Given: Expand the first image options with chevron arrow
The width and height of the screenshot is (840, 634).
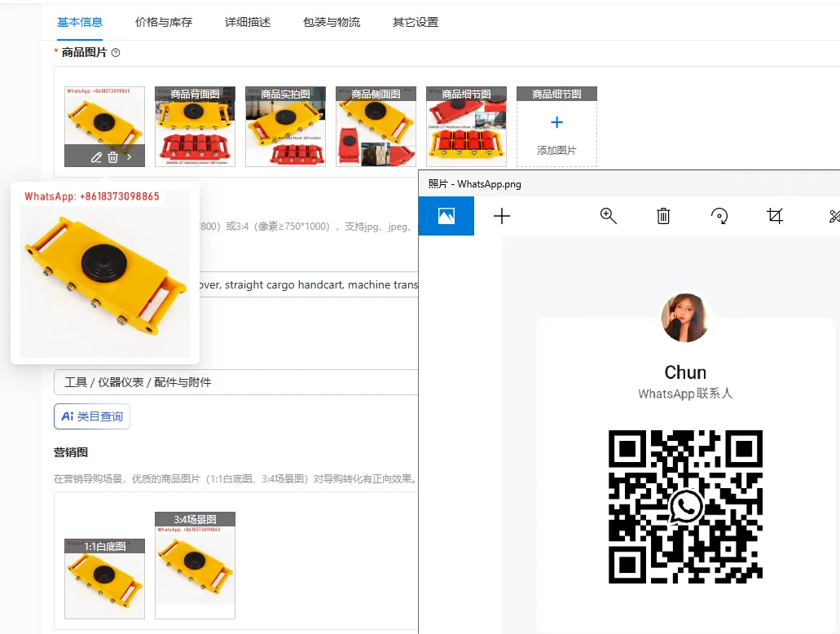Looking at the screenshot, I should (129, 156).
